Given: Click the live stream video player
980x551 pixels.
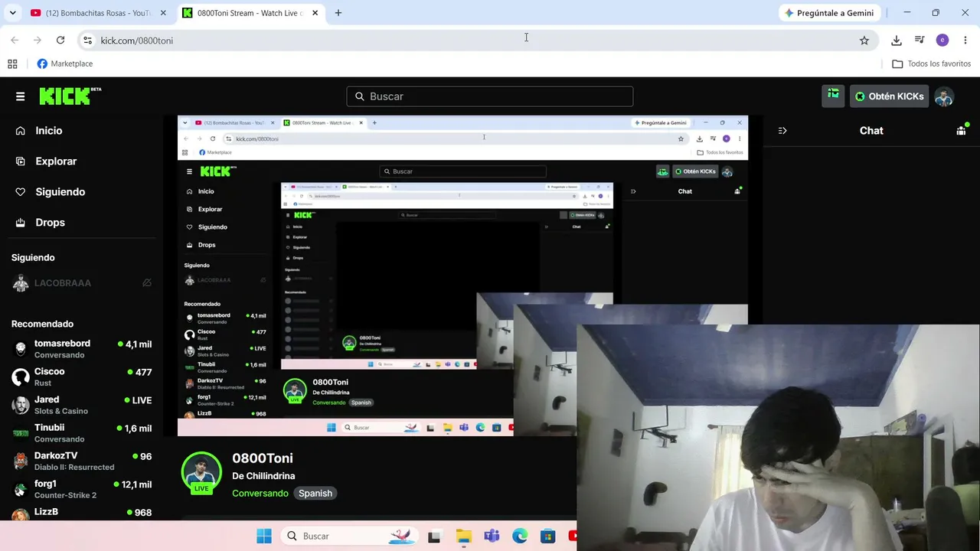Looking at the screenshot, I should [x=462, y=276].
